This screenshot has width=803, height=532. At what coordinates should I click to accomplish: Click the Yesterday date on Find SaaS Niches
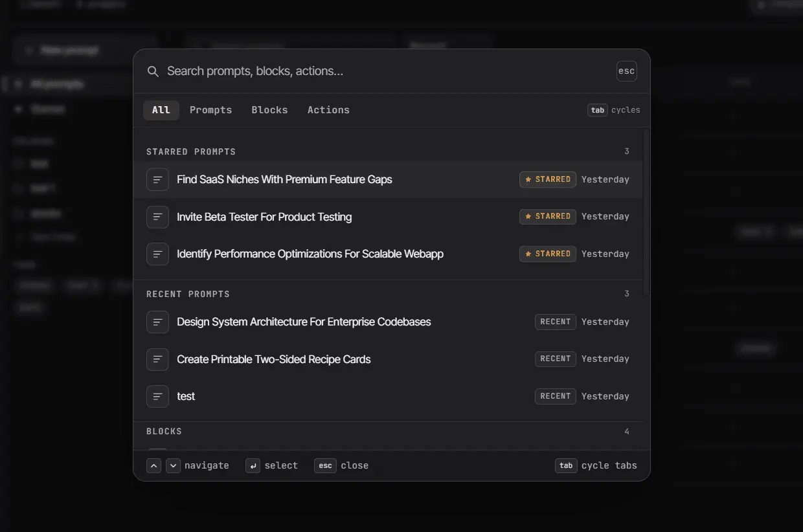click(605, 179)
